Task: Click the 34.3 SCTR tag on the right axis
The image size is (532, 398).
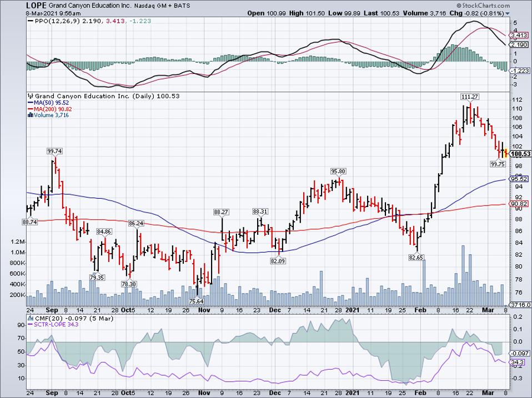Action: (517, 362)
